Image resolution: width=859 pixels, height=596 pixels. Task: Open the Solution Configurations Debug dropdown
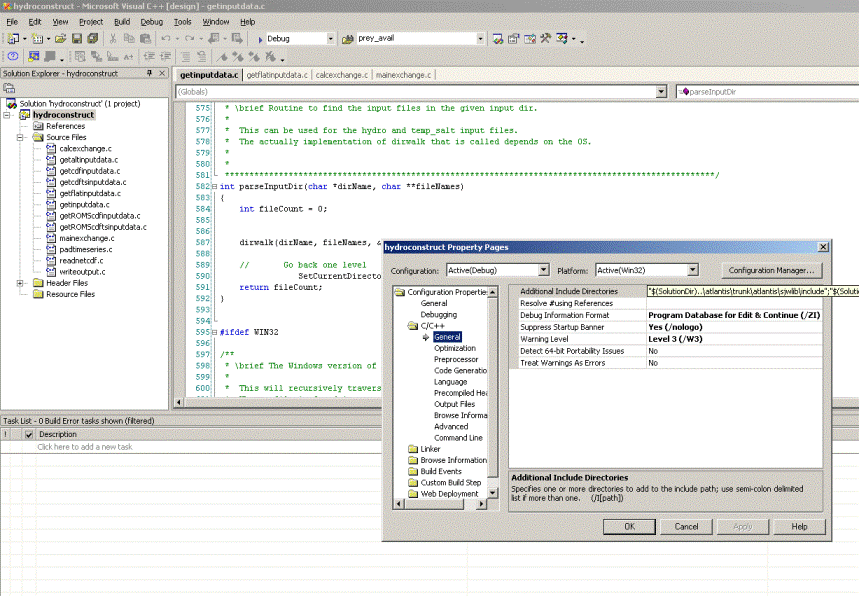coord(331,38)
